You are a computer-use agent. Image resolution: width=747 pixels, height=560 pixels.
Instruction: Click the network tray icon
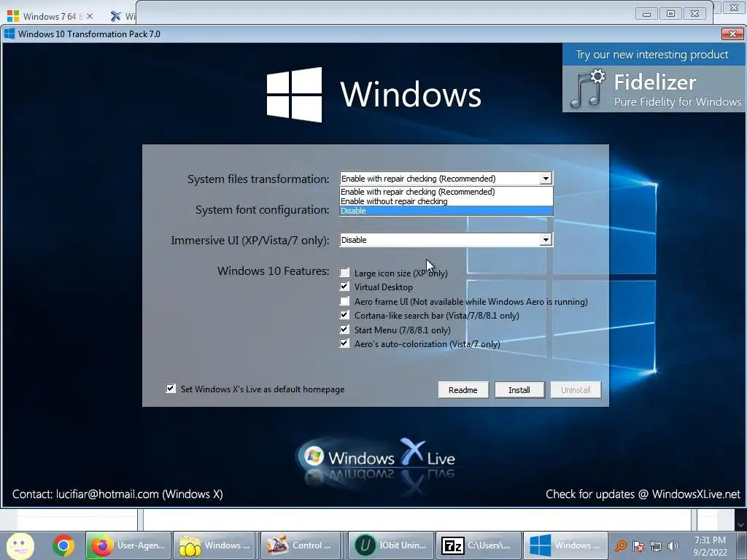pos(656,546)
